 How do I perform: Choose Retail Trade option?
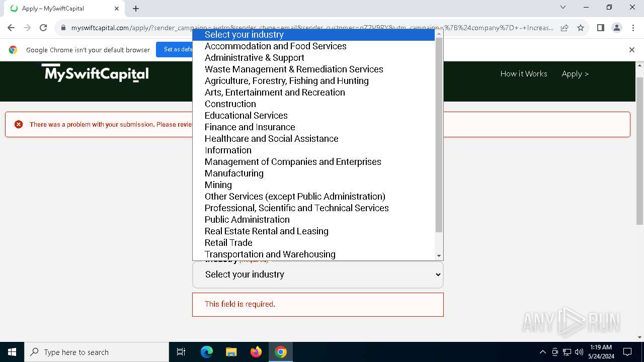(x=313, y=242)
